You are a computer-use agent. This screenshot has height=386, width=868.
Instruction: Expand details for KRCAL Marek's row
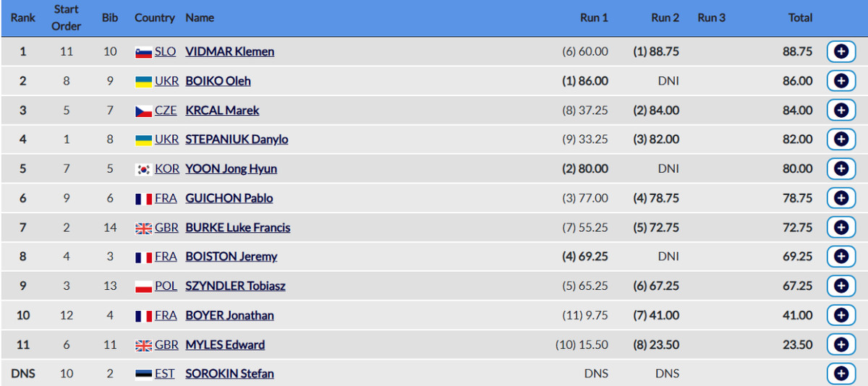click(x=841, y=111)
